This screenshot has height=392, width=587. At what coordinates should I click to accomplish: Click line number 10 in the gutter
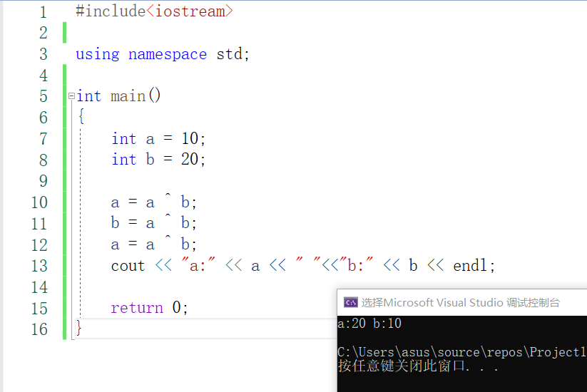[x=39, y=202]
